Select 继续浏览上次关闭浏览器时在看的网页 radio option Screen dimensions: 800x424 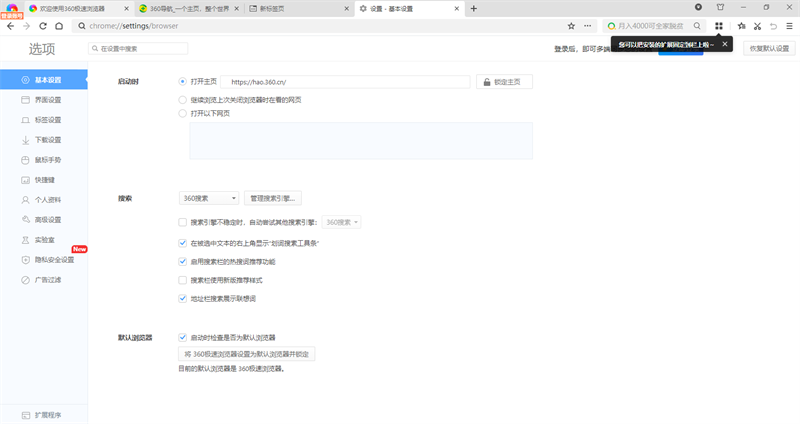182,100
